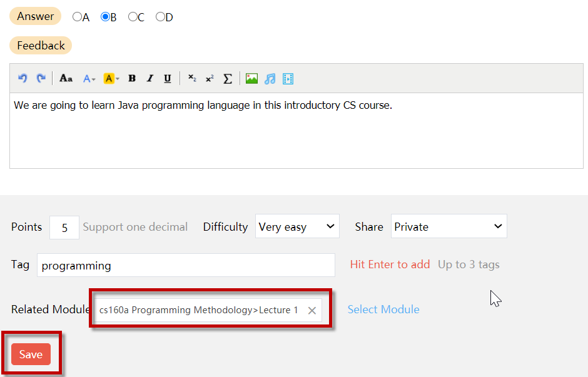Select answer option C
The width and height of the screenshot is (588, 377).
[x=133, y=17]
